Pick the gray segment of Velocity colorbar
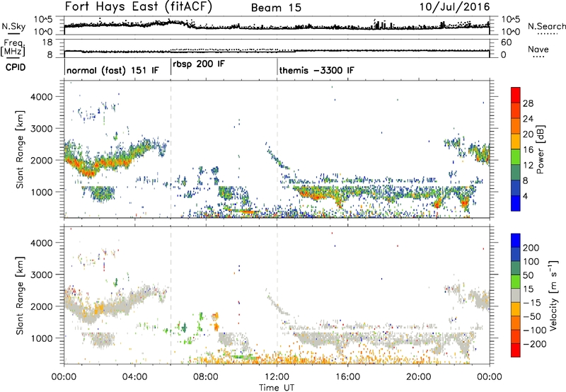The image size is (566, 392). [x=516, y=295]
